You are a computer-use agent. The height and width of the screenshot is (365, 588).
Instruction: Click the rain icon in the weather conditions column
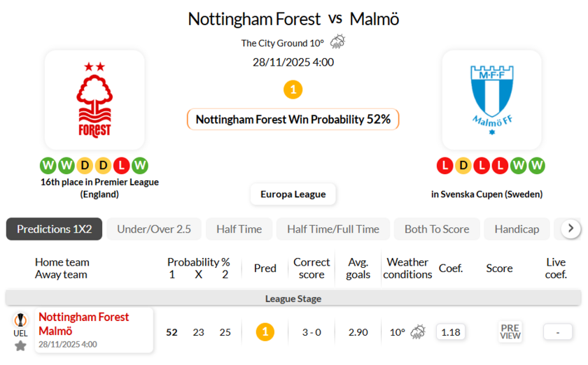418,331
